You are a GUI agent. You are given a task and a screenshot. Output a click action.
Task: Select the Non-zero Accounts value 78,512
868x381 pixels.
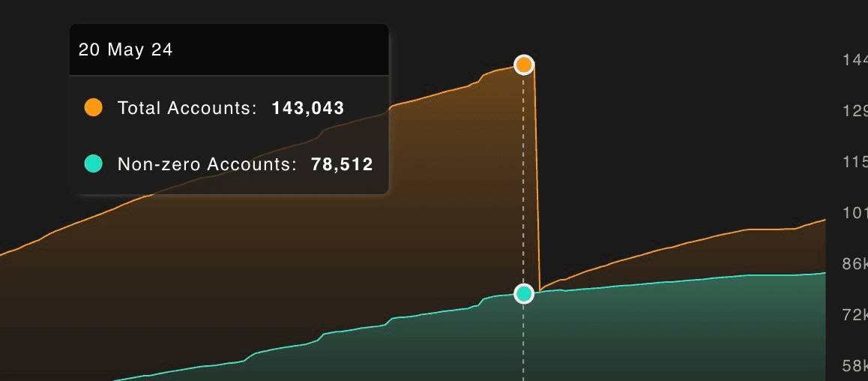[342, 164]
